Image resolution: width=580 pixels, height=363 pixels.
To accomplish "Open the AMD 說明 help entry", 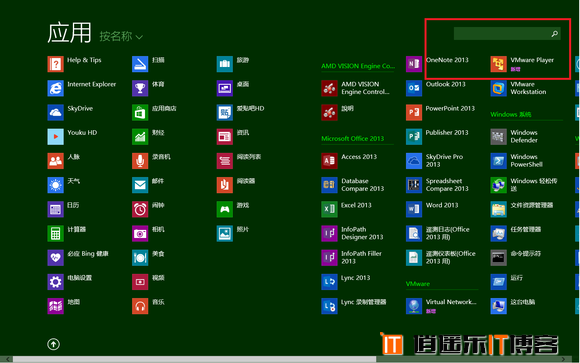I will pos(338,112).
